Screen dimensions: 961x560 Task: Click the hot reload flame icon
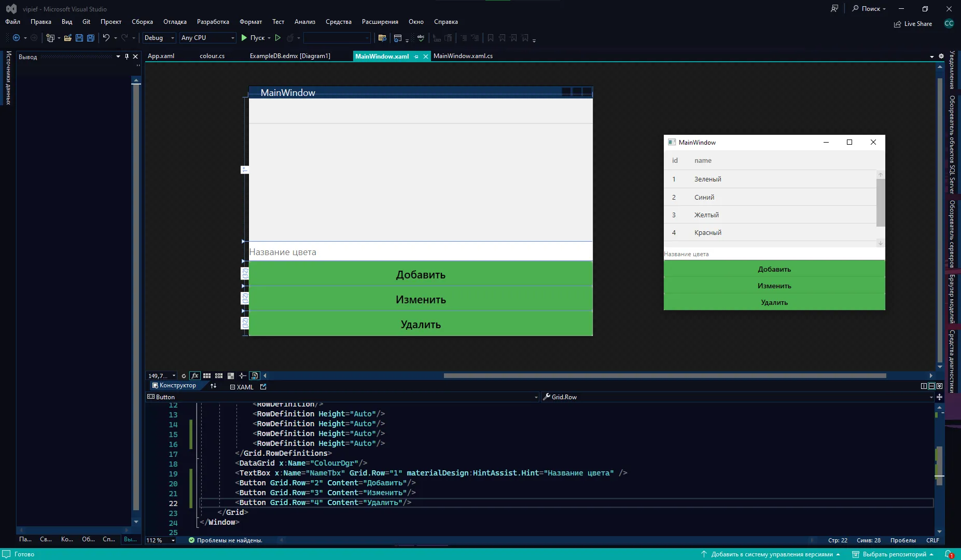point(290,38)
